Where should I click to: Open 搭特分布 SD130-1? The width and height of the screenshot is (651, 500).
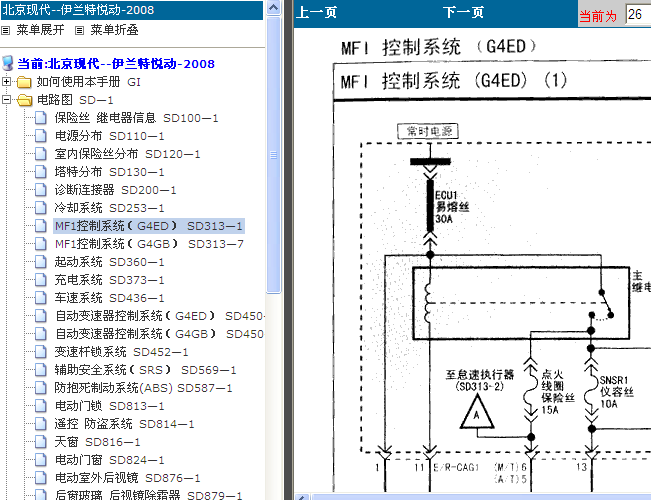pyautogui.click(x=109, y=172)
